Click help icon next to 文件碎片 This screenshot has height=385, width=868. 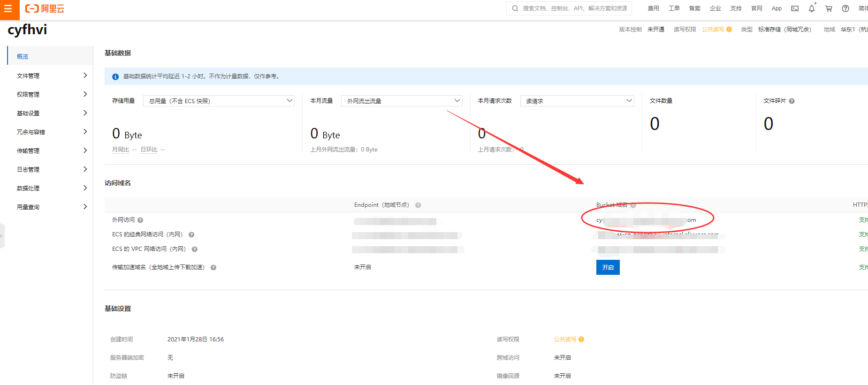point(792,101)
